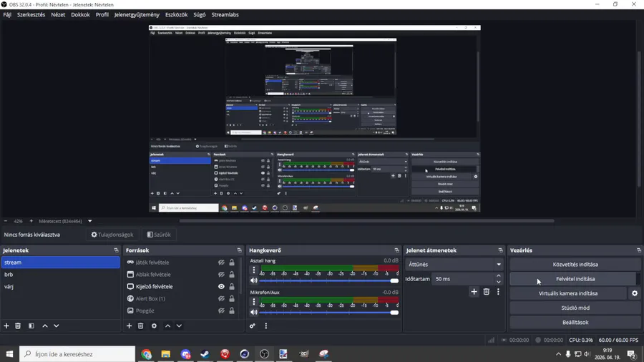This screenshot has width=644, height=362.
Task: Click the Windows taskbar search box
Action: [x=77, y=354]
